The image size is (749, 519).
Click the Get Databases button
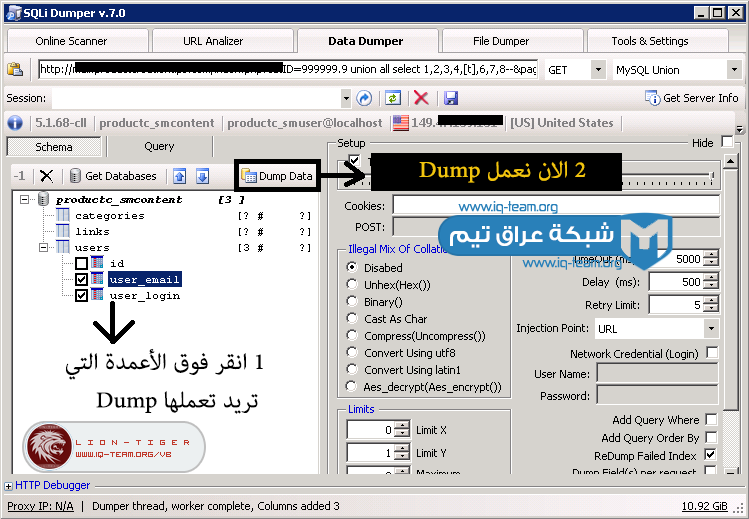[x=113, y=176]
